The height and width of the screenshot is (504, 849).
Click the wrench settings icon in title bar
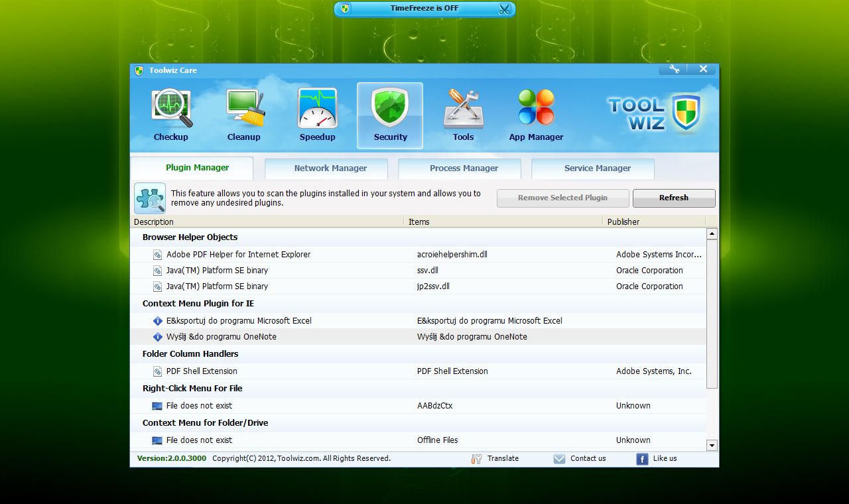(674, 69)
